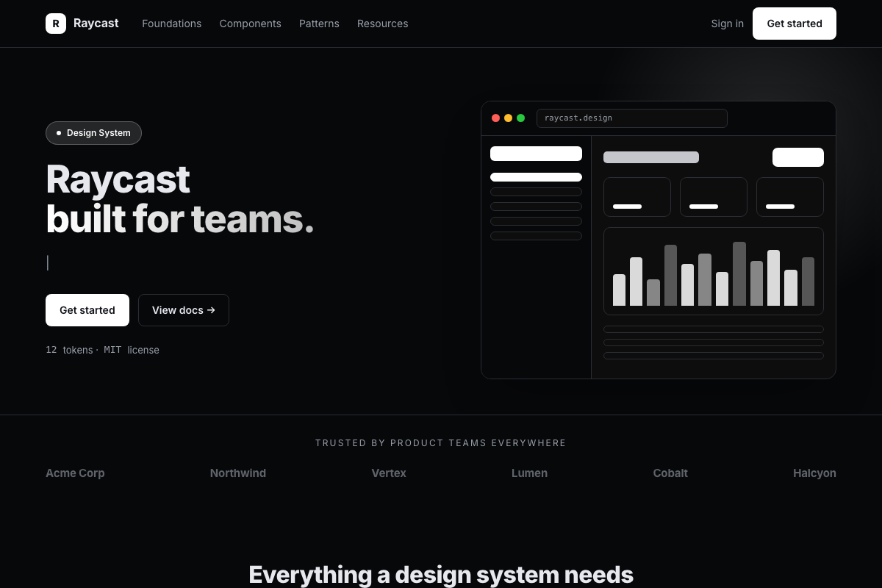
Task: Open the Foundations navigation item
Action: (x=171, y=24)
